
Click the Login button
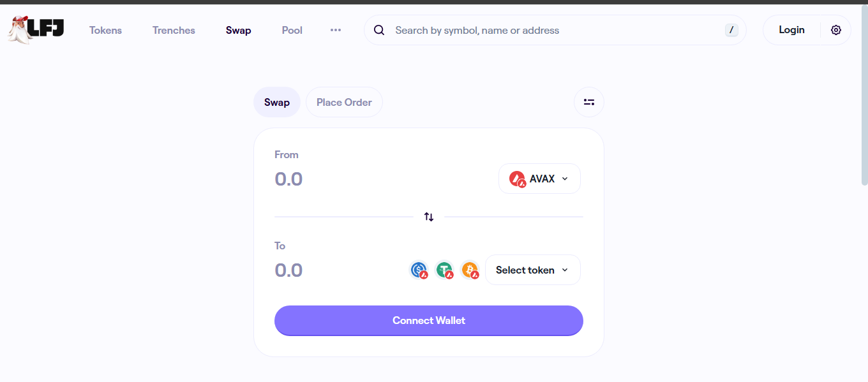click(x=791, y=30)
